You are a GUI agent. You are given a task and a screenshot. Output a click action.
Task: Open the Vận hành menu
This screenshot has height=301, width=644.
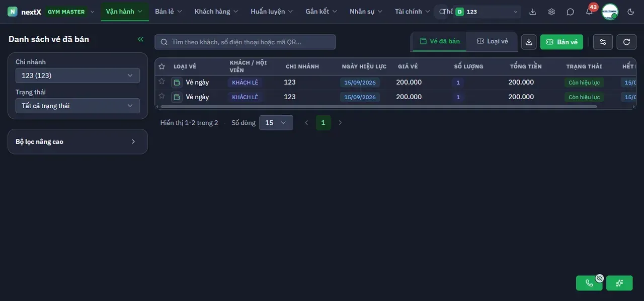(124, 12)
